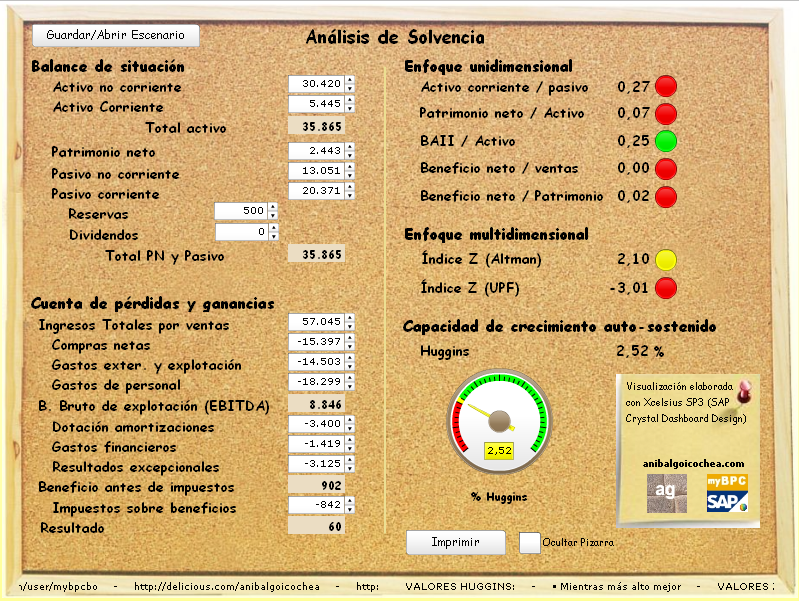Click the stepper arrows for Activo no corriente
The width and height of the screenshot is (799, 601).
[350, 84]
